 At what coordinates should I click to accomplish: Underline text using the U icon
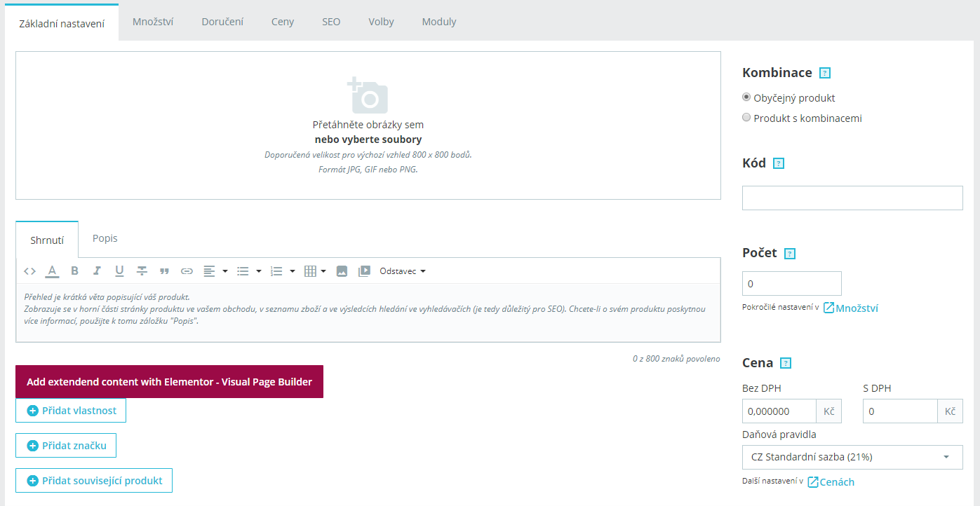click(x=119, y=271)
